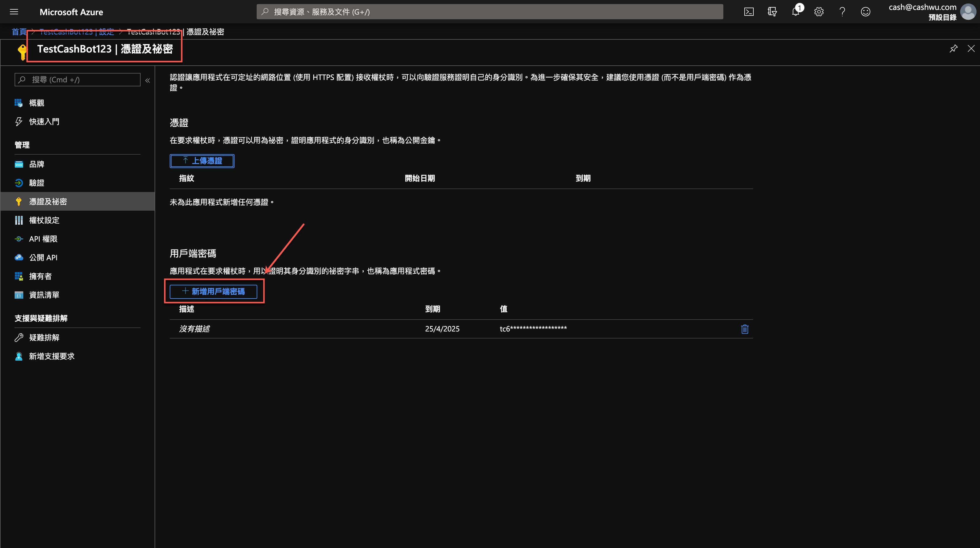Open the notifications bell
The height and width of the screenshot is (548, 980).
(x=795, y=12)
